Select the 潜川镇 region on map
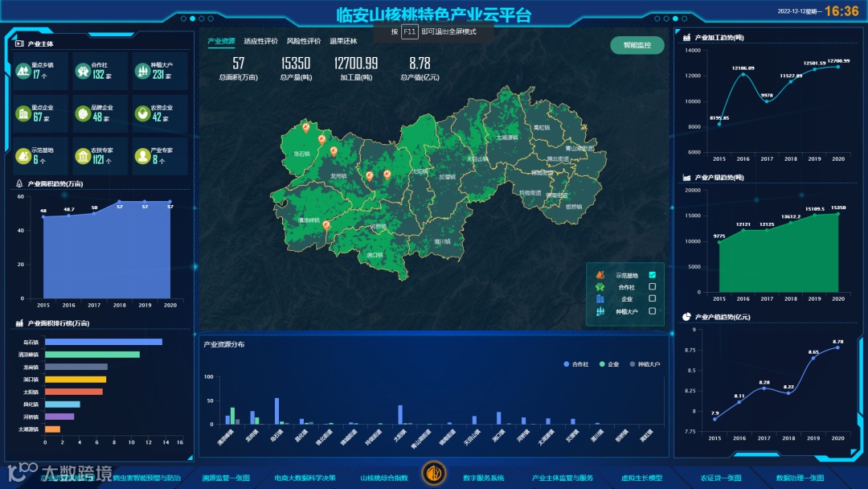868x489 pixels. 442,241
